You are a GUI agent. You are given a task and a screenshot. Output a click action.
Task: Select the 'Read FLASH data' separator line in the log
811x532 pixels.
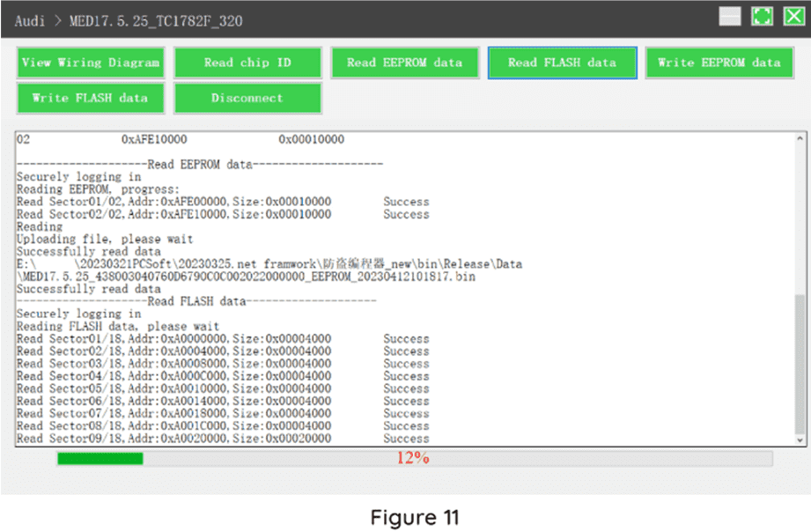pos(196,301)
